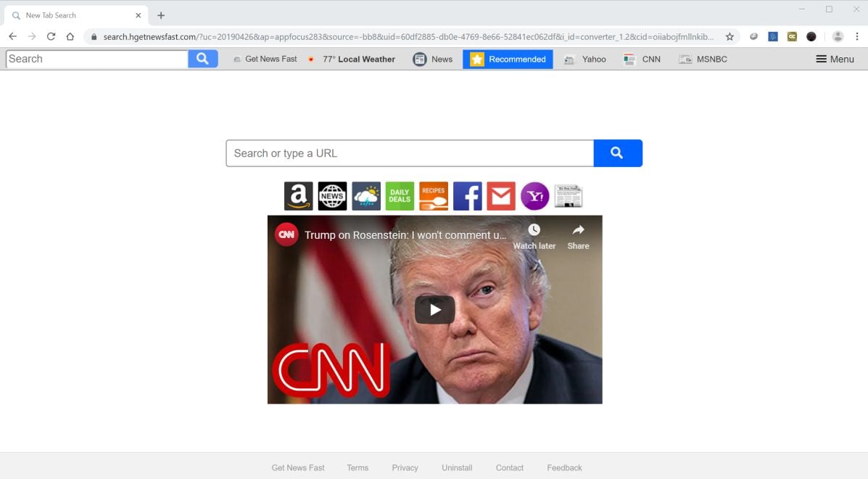
Task: Open the Recipes shortcut icon
Action: [434, 196]
